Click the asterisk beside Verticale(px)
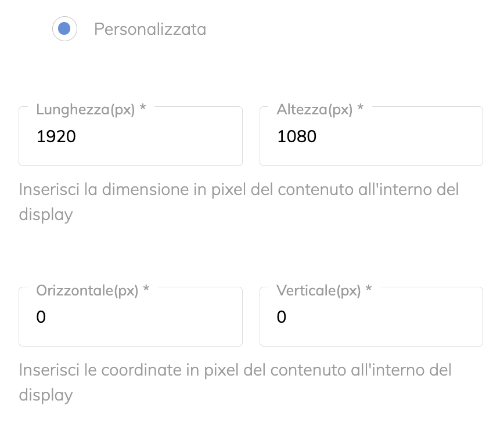The width and height of the screenshot is (504, 440). [x=369, y=288]
